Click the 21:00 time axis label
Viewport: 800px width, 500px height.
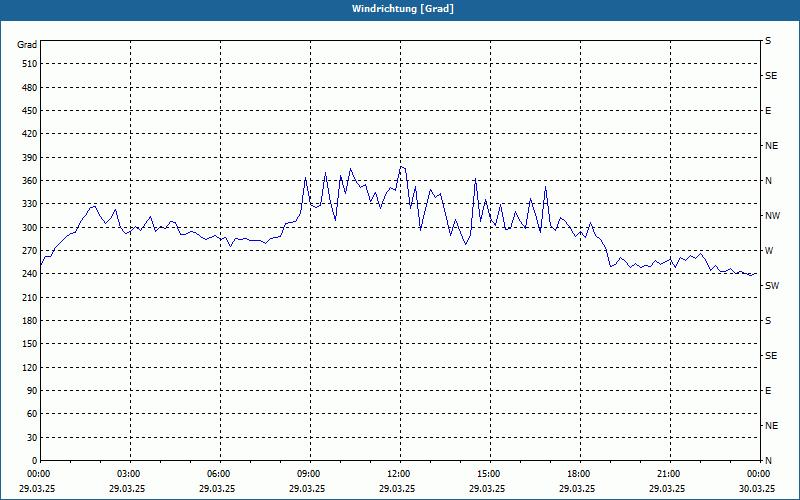667,474
